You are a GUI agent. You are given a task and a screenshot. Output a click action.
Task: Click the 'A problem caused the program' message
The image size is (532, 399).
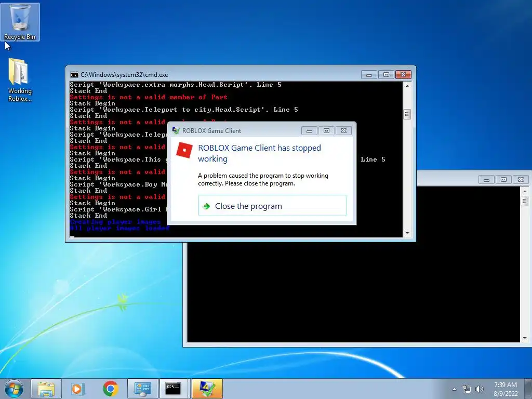pos(263,179)
